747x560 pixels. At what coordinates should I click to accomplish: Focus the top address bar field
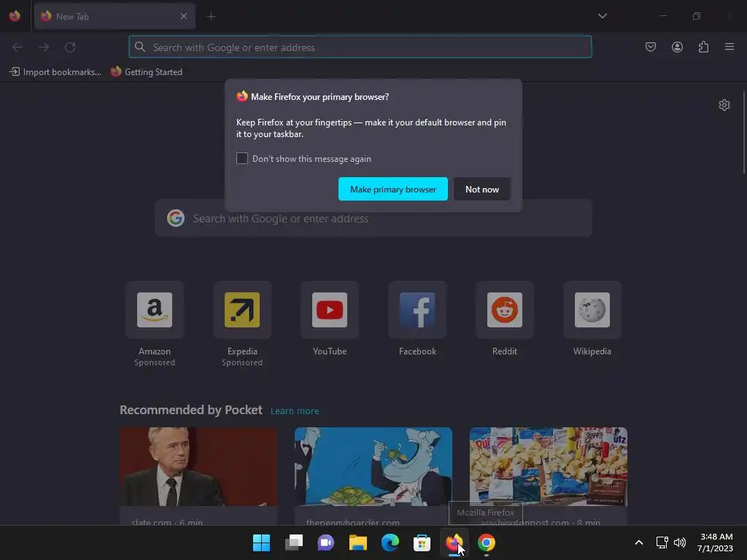pyautogui.click(x=360, y=47)
